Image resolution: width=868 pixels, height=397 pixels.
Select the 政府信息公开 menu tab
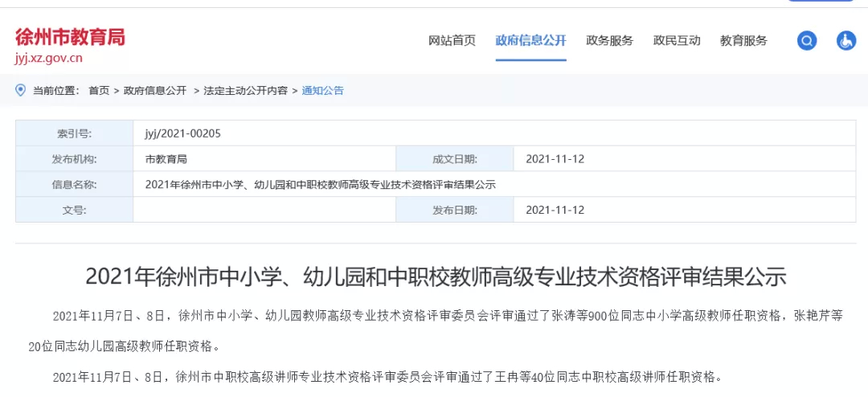(531, 40)
